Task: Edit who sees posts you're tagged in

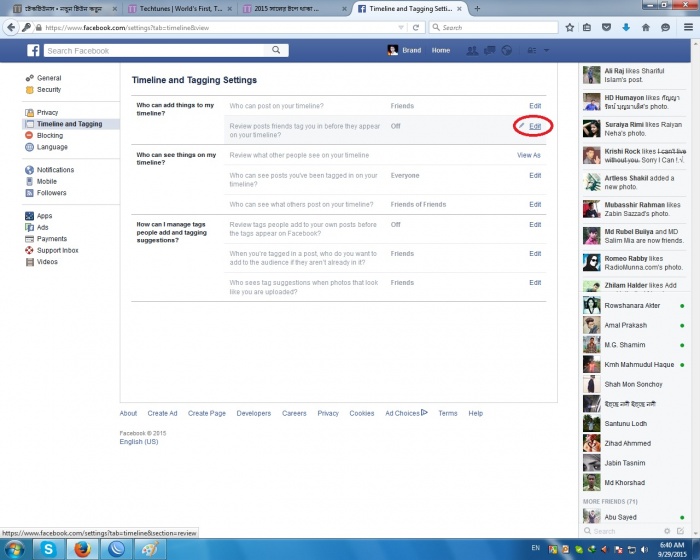Action: [535, 176]
